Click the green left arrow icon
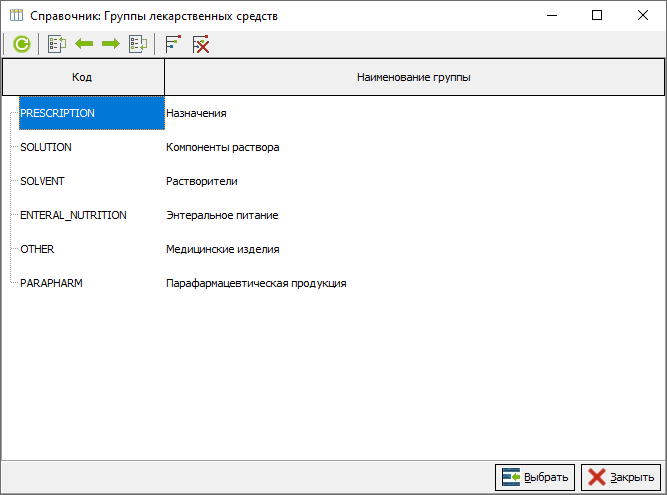The width and height of the screenshot is (667, 495). point(84,44)
